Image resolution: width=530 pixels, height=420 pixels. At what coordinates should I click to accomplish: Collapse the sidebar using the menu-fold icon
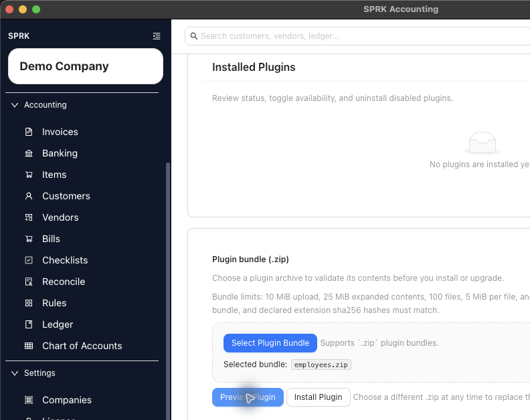click(156, 36)
